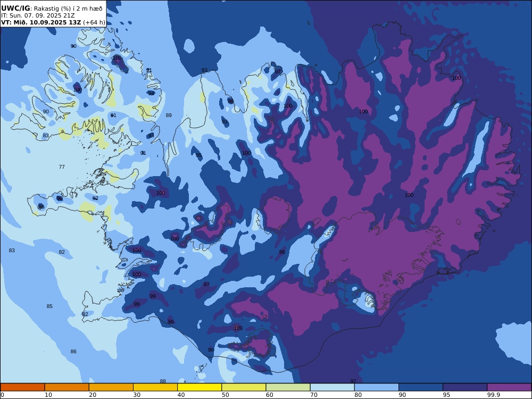Click the light green 60–70 legend swatch
Screen dimensions: 532x399
point(288,387)
